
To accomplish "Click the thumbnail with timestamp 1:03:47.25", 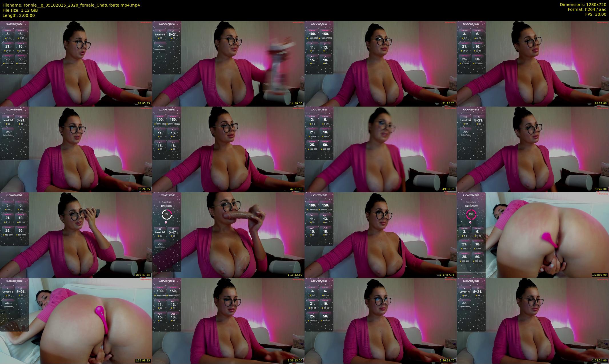I will tap(76, 235).
